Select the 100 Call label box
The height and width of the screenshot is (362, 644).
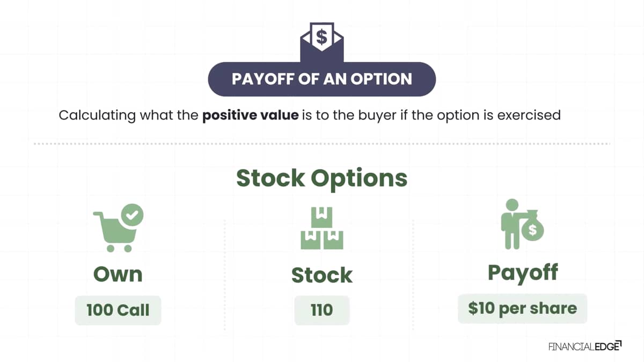[x=118, y=310]
